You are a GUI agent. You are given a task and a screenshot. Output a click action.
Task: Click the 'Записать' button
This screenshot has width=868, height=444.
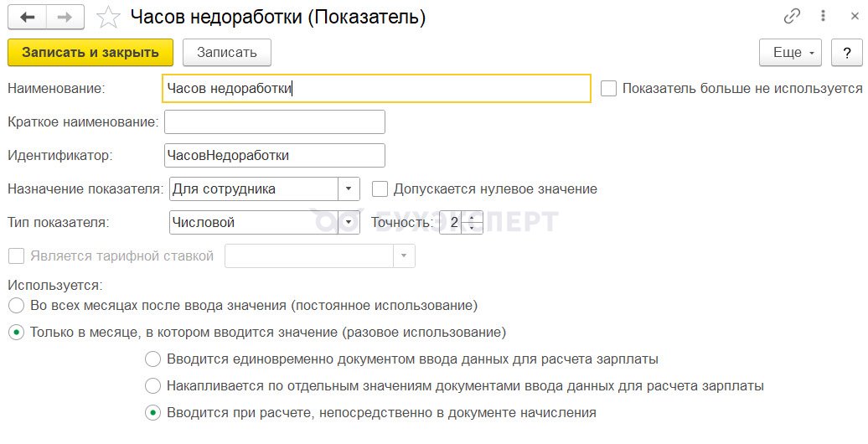(x=227, y=53)
